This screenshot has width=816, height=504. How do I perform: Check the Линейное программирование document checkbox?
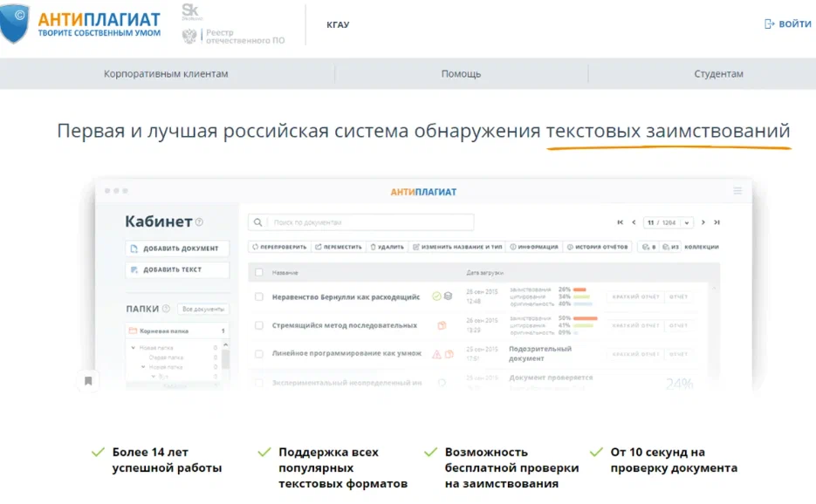point(259,354)
